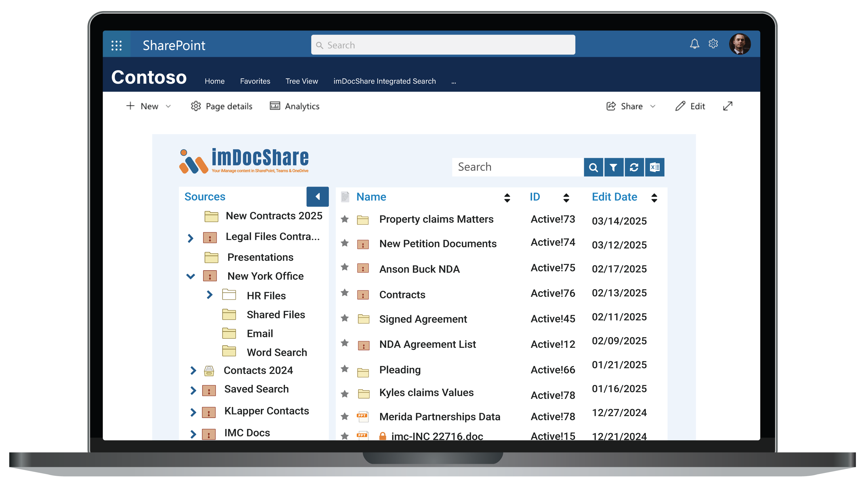Expand the Saved Search node
Screen dimensions: 863x504
(193, 390)
